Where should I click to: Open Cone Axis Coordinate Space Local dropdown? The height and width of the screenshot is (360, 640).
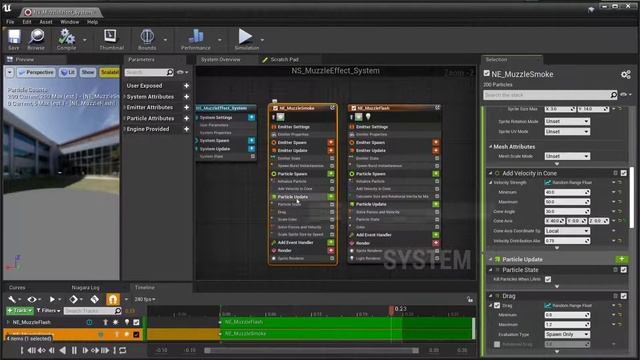[x=567, y=231]
